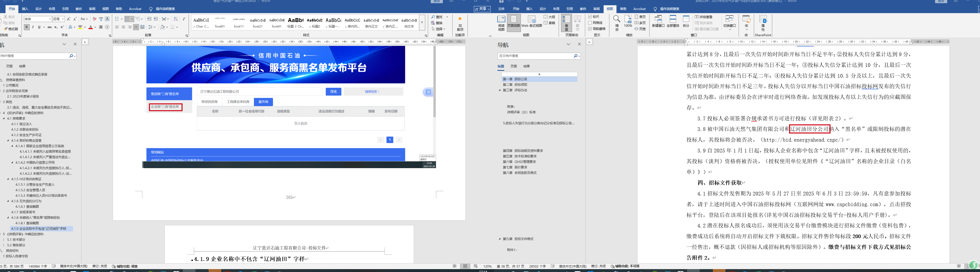Open paragraph shading fill color bucket
Image resolution: width=980 pixels, height=272 pixels.
(162, 27)
